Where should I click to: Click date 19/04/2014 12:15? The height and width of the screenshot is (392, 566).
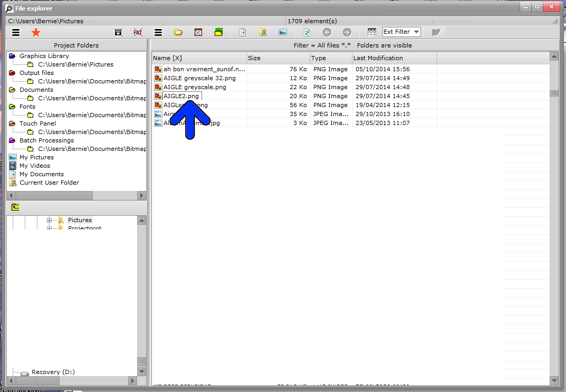click(x=382, y=105)
